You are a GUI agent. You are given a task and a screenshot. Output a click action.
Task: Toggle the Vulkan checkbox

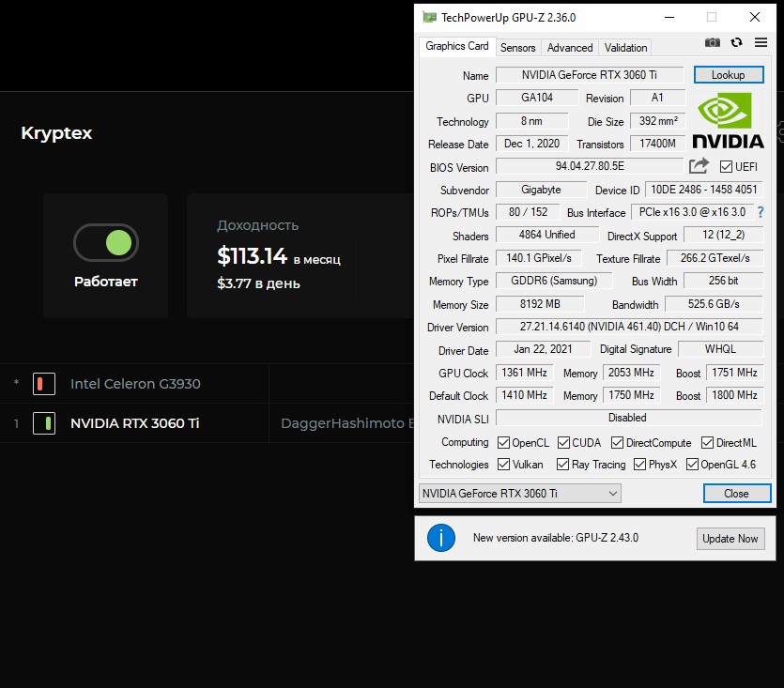click(503, 465)
